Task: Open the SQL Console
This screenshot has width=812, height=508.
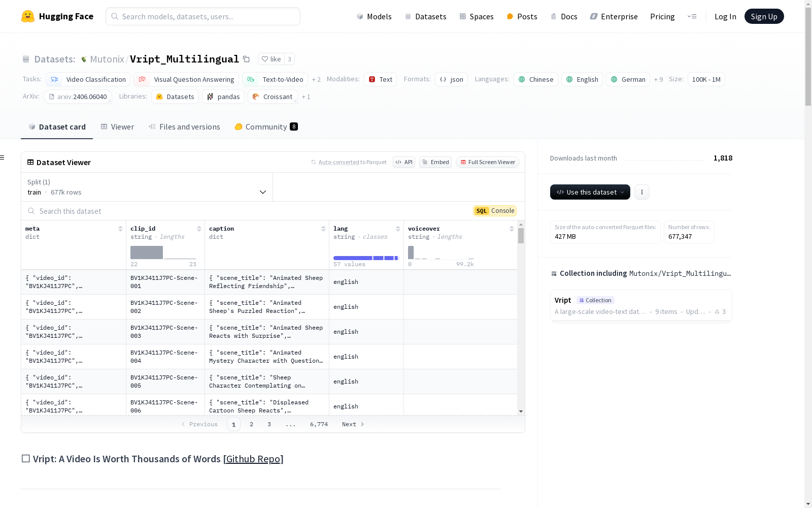Action: (x=495, y=211)
